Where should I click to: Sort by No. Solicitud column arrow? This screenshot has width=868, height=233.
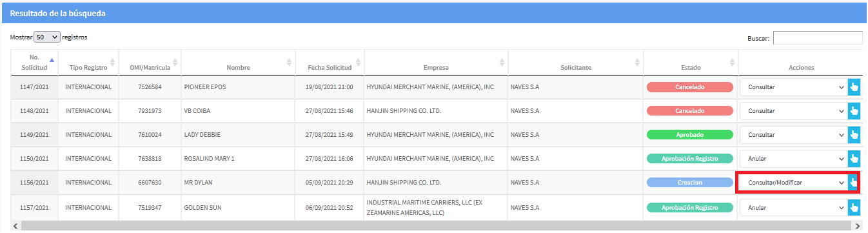click(x=52, y=59)
